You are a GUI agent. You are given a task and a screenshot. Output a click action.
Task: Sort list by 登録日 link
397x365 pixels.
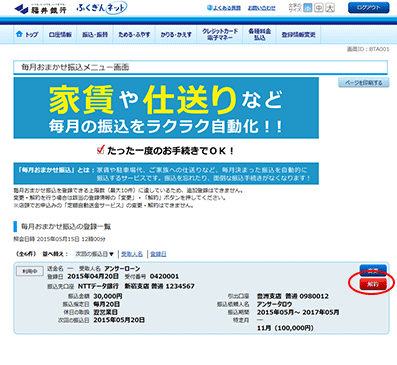click(x=158, y=254)
